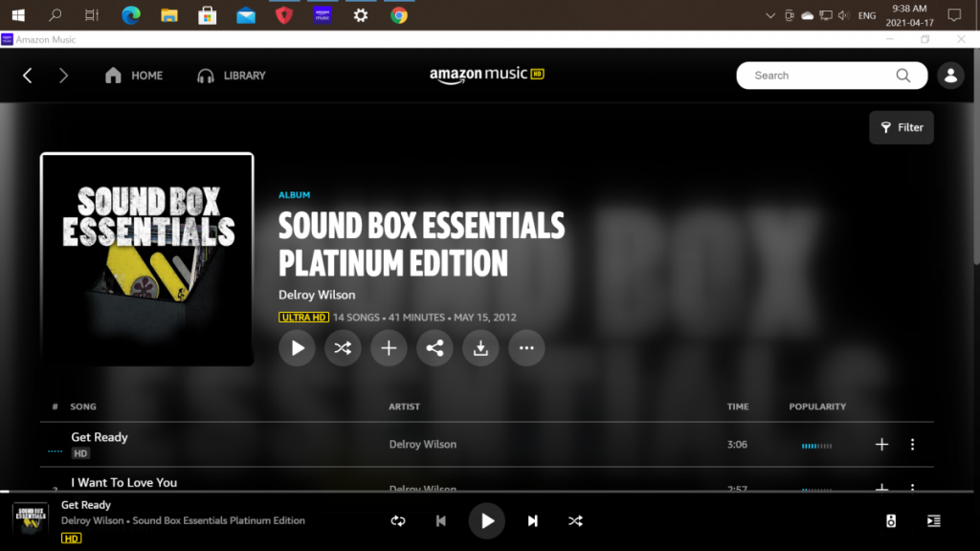Open the Windows Start menu

[18, 15]
